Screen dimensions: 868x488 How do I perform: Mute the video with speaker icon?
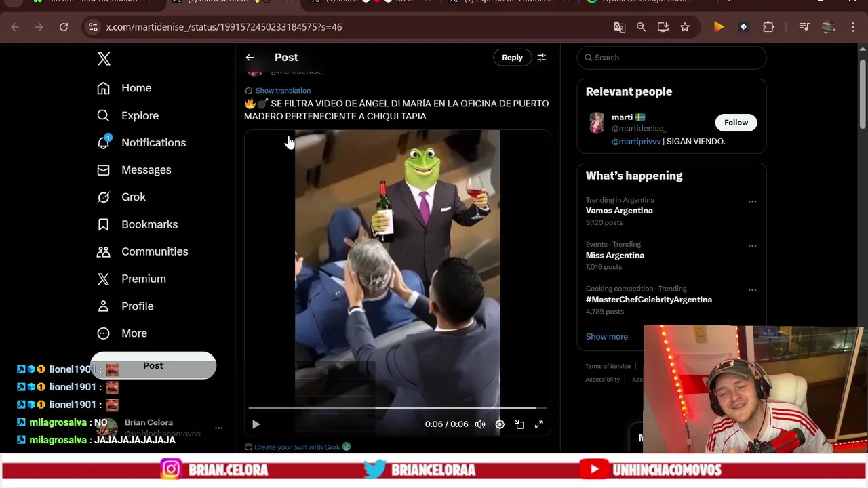480,424
